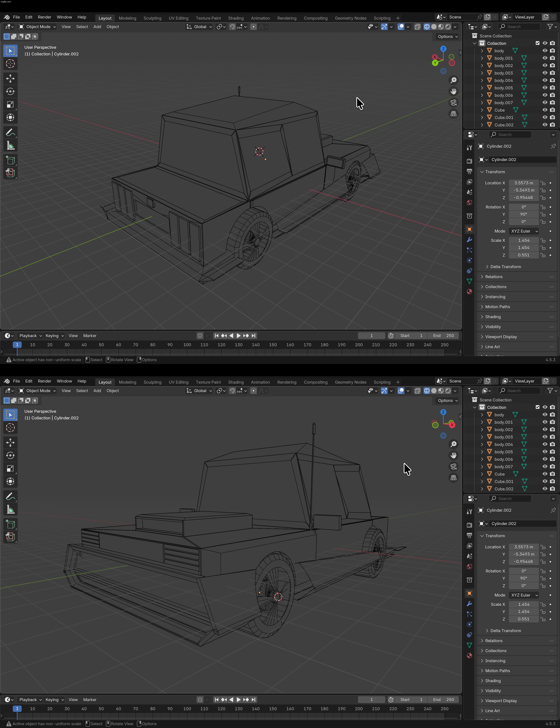The width and height of the screenshot is (560, 728).
Task: Open the Options dropdown in top Blender window viewport
Action: pos(448,37)
